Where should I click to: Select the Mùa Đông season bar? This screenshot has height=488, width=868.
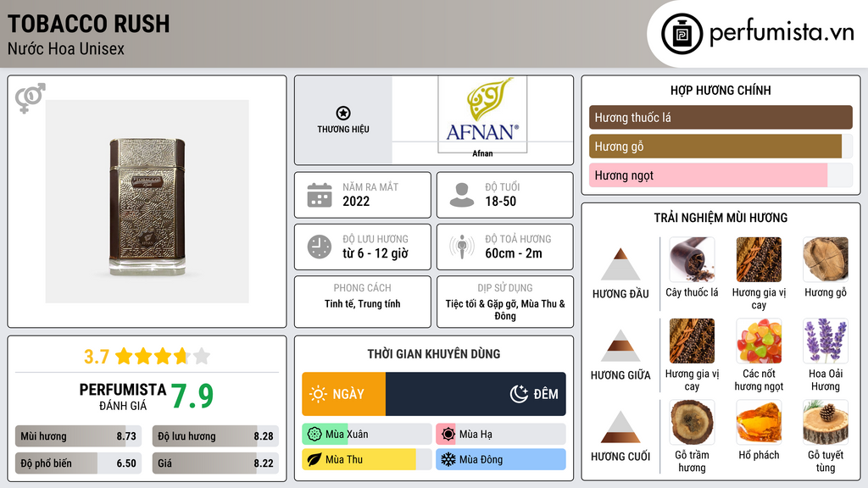tap(500, 460)
